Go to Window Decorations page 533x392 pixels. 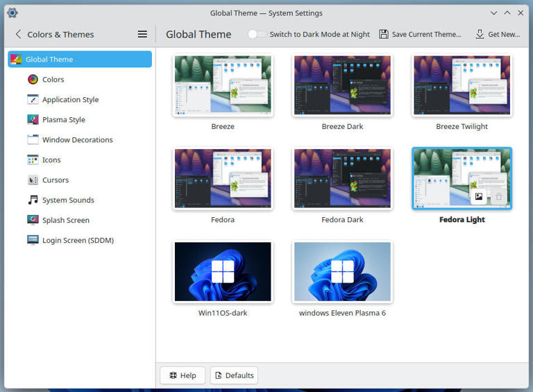point(80,139)
